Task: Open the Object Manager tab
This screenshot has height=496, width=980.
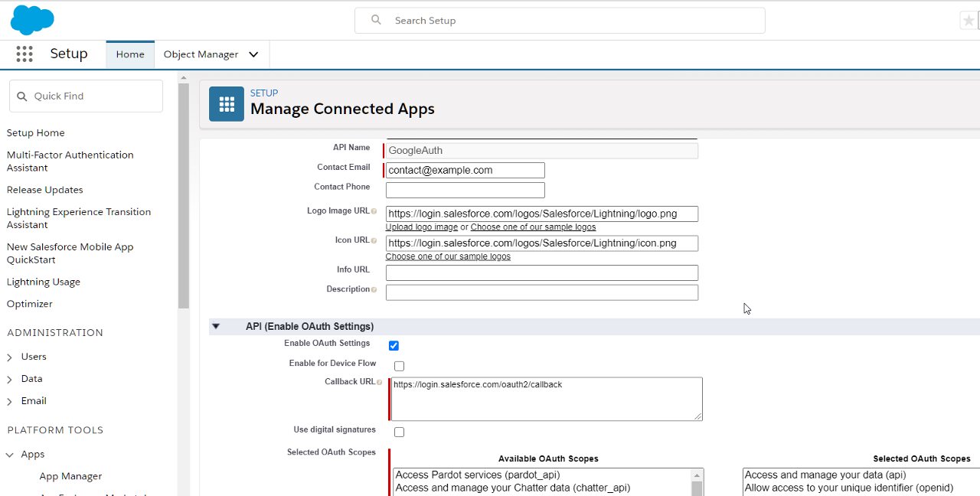Action: [x=201, y=54]
